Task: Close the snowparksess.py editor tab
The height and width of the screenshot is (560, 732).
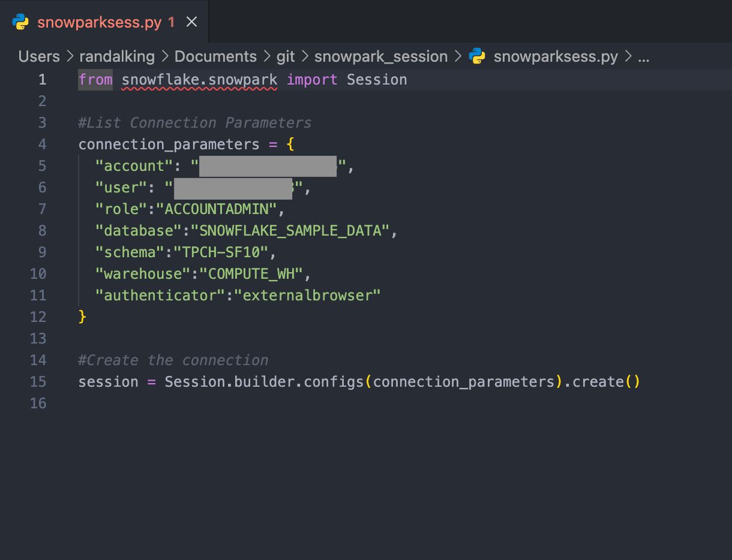Action: [x=191, y=22]
